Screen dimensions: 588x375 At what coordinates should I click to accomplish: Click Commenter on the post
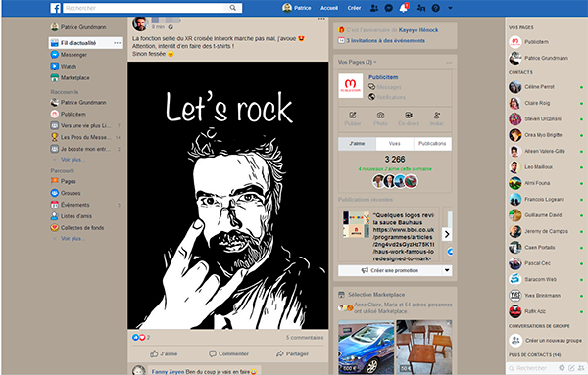click(x=228, y=353)
